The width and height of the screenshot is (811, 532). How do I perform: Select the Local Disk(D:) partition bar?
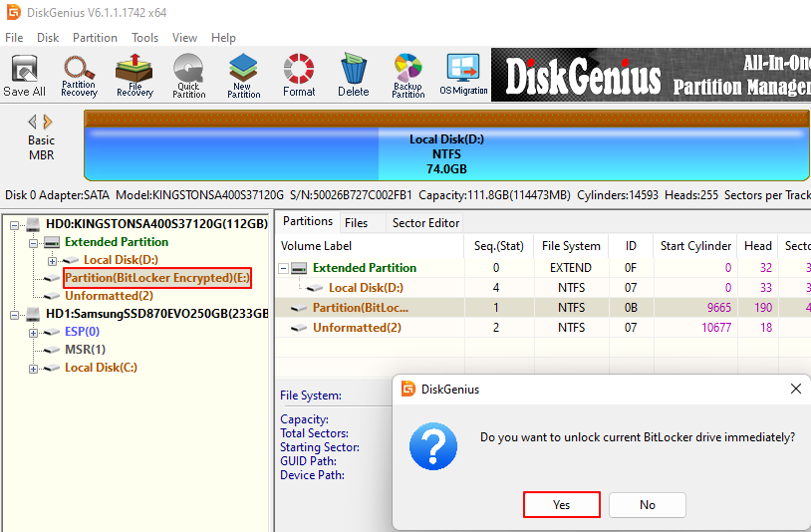446,152
